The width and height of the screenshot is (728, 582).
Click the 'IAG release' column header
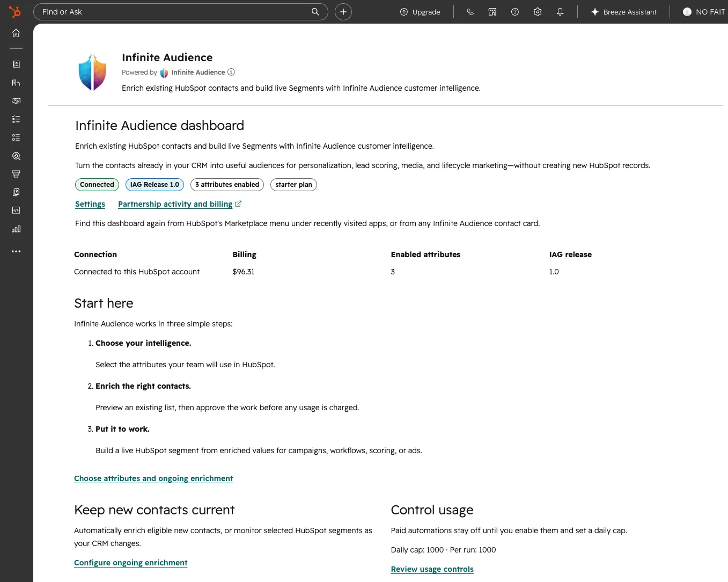[570, 254]
